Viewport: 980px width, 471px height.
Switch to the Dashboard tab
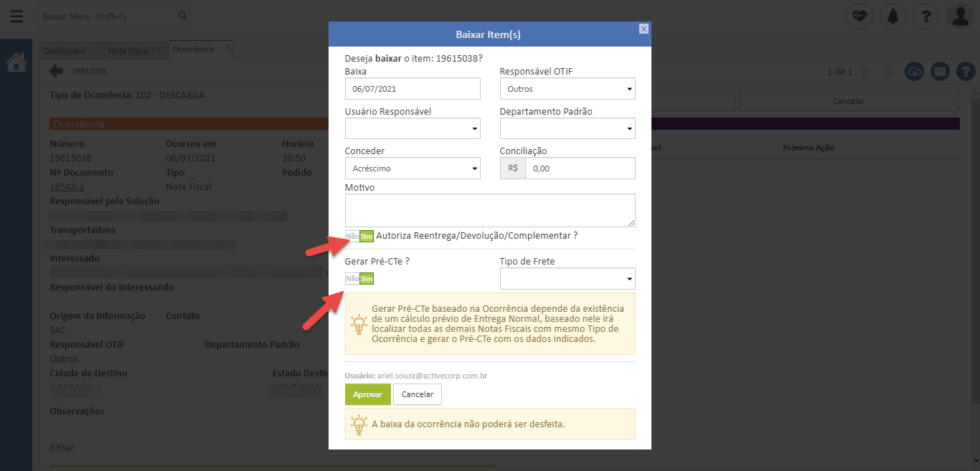tap(65, 50)
